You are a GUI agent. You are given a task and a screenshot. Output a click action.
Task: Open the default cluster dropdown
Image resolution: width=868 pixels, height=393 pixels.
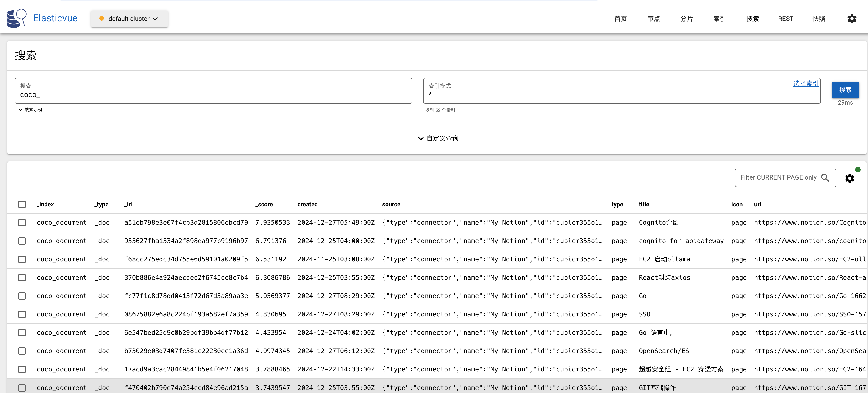pos(129,19)
